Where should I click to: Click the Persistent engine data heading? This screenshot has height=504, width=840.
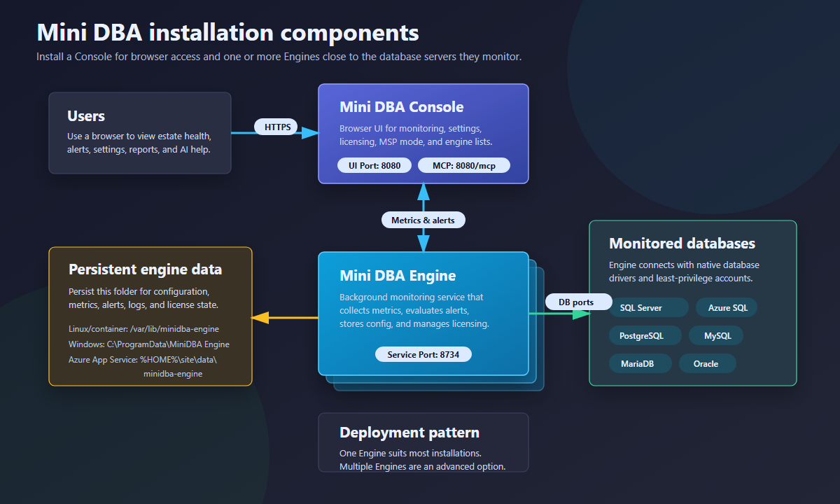pos(145,269)
